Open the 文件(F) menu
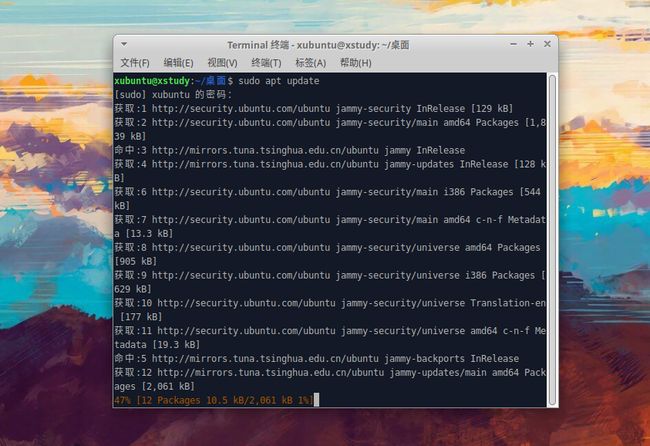The width and height of the screenshot is (650, 446). tap(135, 63)
